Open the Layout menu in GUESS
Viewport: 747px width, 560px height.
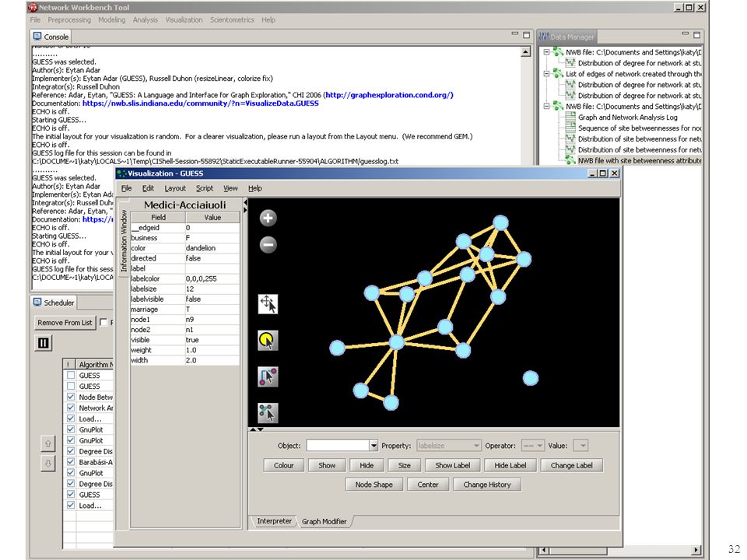pos(175,188)
